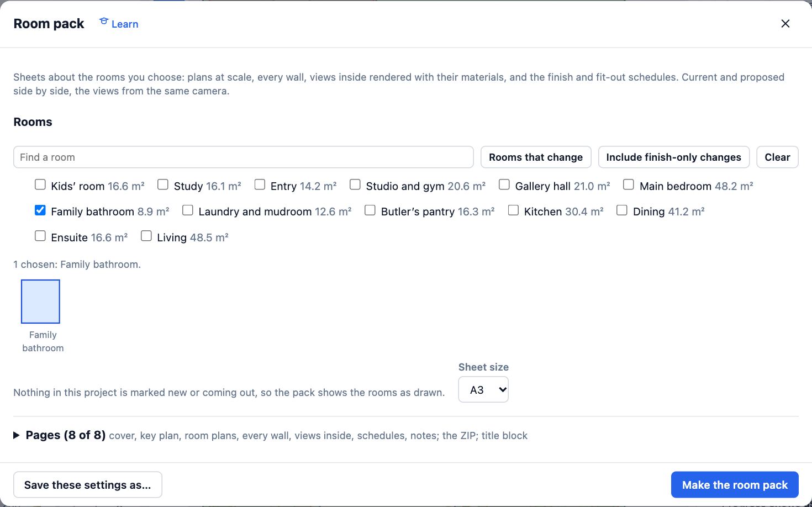The height and width of the screenshot is (507, 812).
Task: Open the Sheet size A3 dropdown
Action: (x=483, y=390)
